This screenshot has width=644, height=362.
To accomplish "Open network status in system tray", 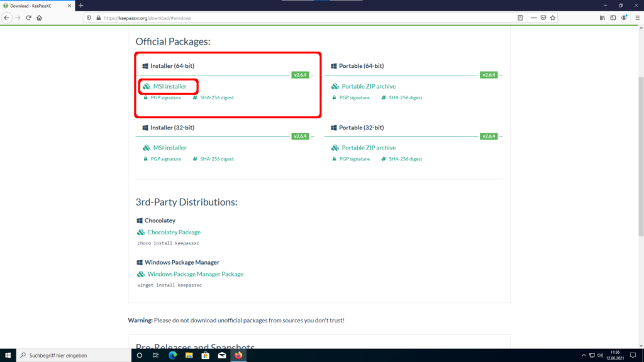I will pyautogui.click(x=592, y=356).
